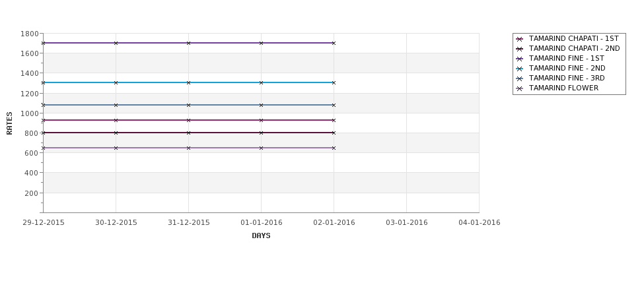Click TAMARIND FLOWER legend marker
The width and height of the screenshot is (644, 283).
(x=520, y=88)
